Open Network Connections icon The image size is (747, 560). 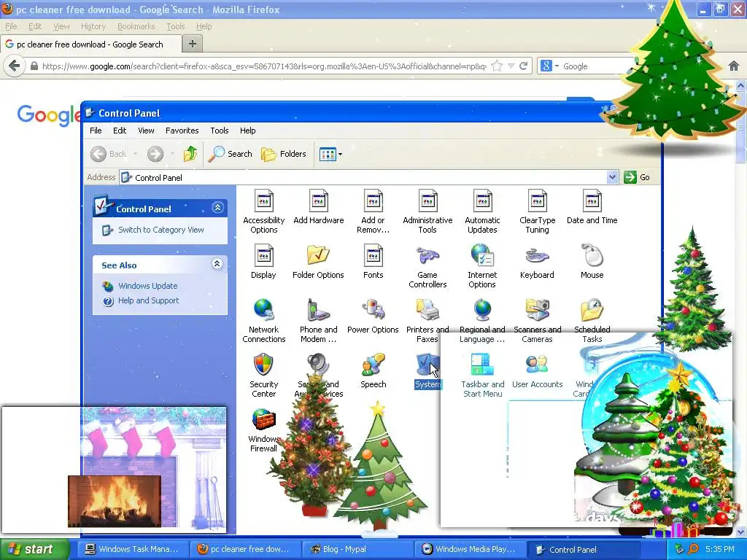click(263, 321)
